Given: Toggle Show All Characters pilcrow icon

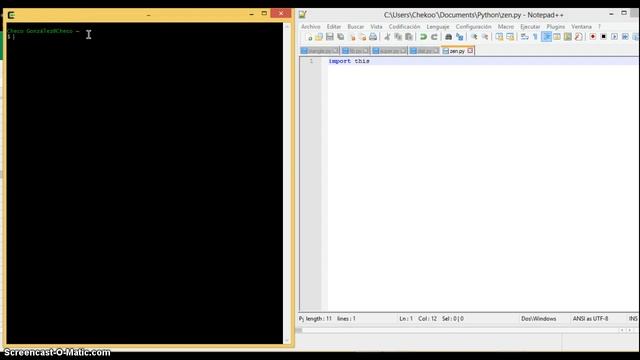Looking at the screenshot, I should point(535,37).
